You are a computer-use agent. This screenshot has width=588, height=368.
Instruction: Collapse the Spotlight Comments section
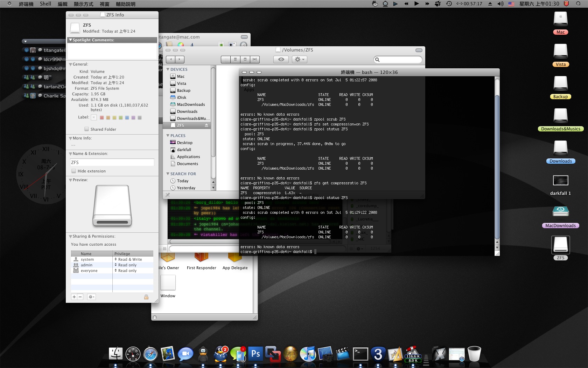pos(70,40)
